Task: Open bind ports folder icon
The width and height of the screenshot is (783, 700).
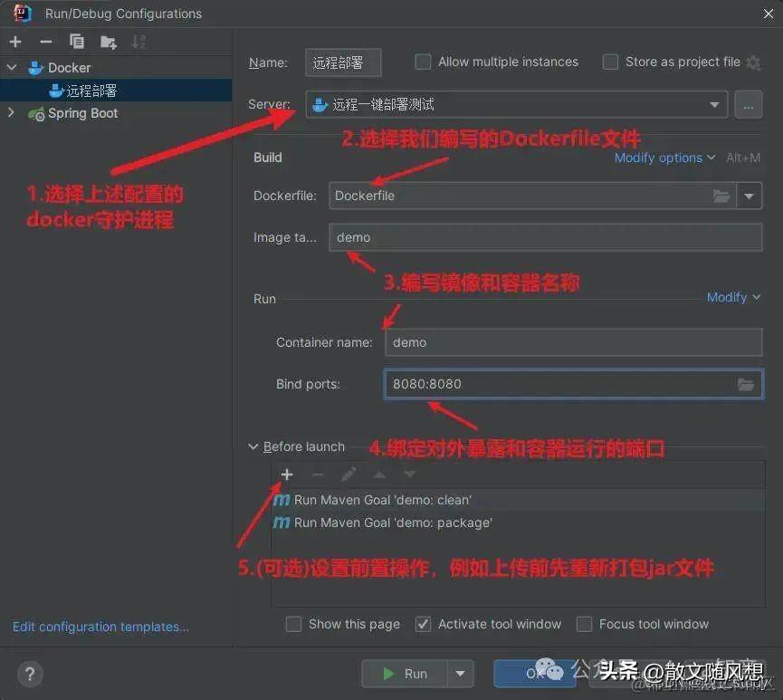Action: [x=746, y=384]
